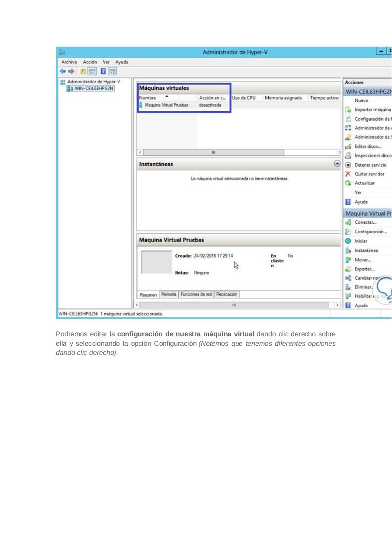Select the Importar máquina virtual action icon
The height and width of the screenshot is (554, 392).
(x=348, y=110)
